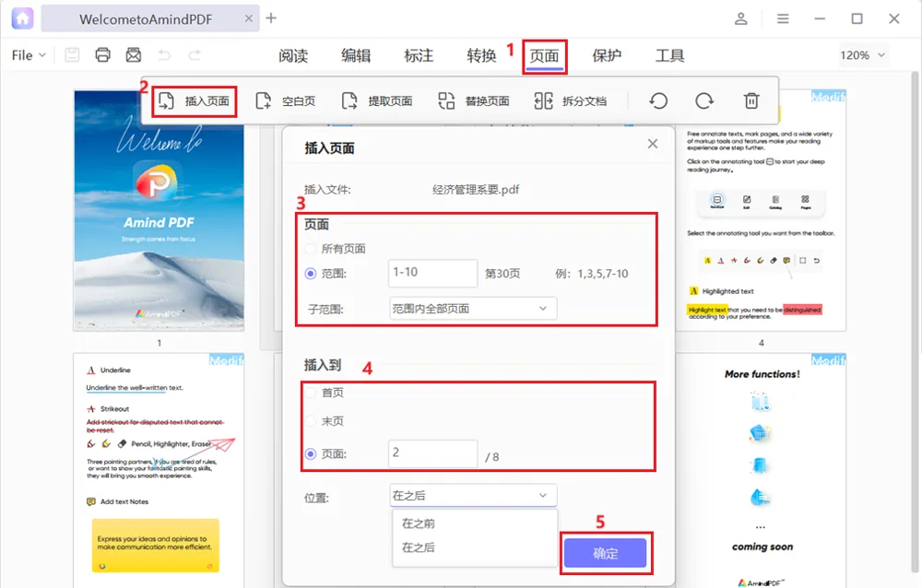The height and width of the screenshot is (588, 922).
Task: Select the 首页 radio button
Action: click(311, 393)
